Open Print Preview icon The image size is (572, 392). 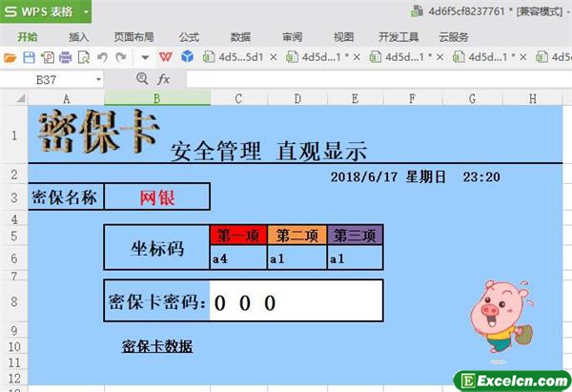click(x=84, y=57)
